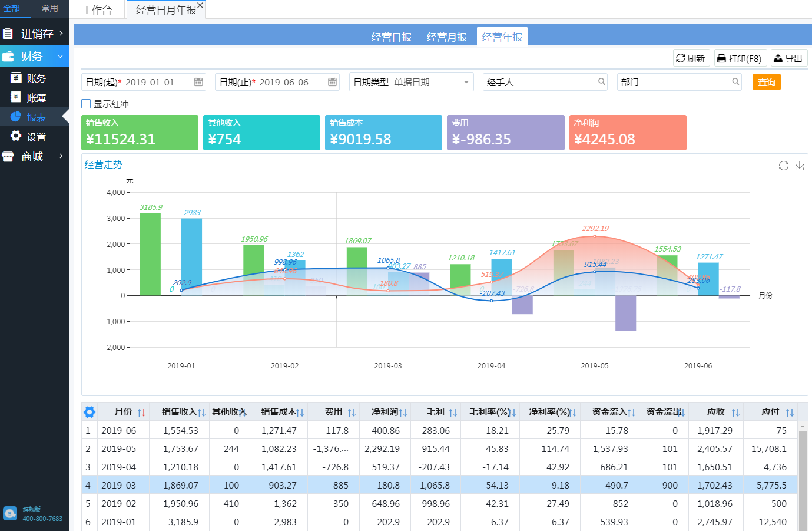Expand the 进销存 sidebar menu
Screen dimensions: 812x531
[x=34, y=34]
